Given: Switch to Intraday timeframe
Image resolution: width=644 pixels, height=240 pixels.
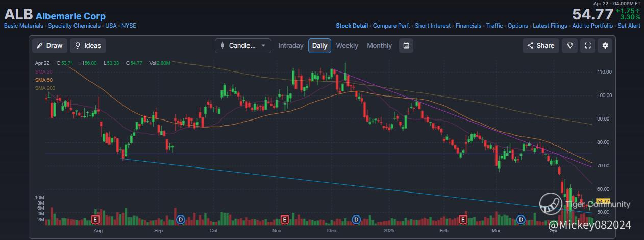Looking at the screenshot, I should (290, 45).
